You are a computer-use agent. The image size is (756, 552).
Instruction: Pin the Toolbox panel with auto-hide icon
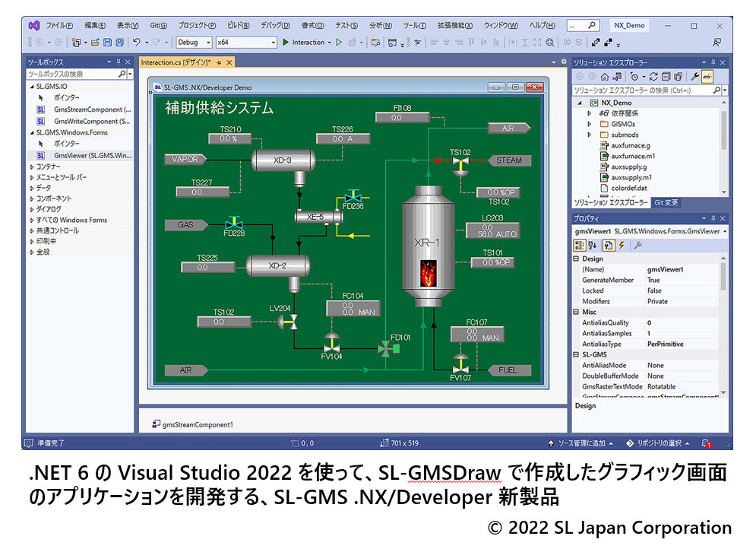[x=119, y=62]
